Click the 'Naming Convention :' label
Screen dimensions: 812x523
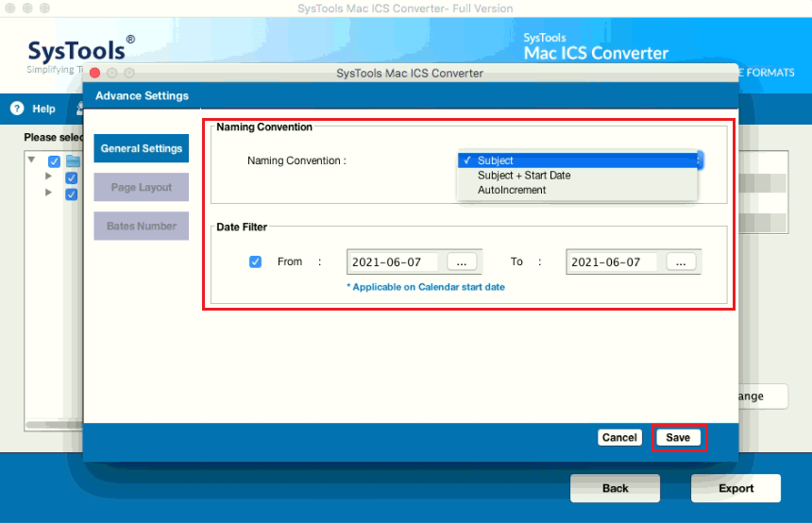point(296,160)
